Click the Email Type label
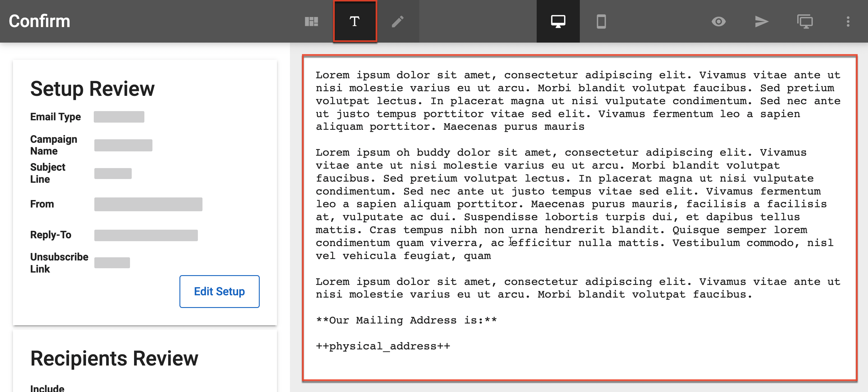The height and width of the screenshot is (392, 868). pos(56,117)
